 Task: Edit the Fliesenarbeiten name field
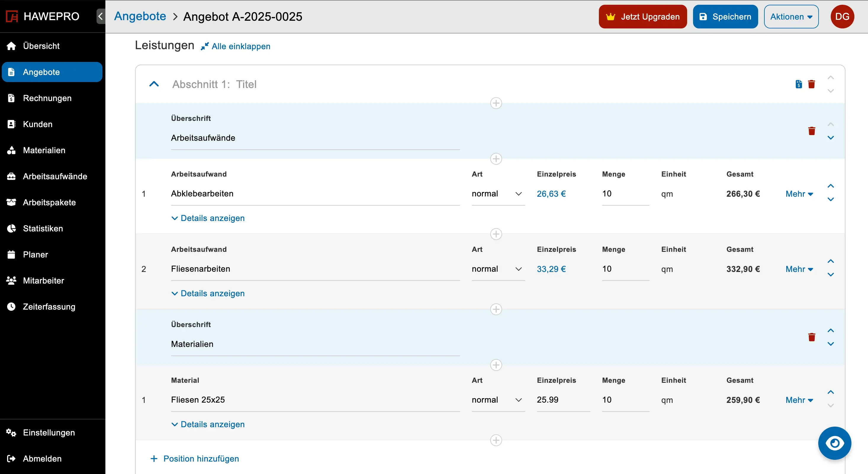pyautogui.click(x=315, y=269)
